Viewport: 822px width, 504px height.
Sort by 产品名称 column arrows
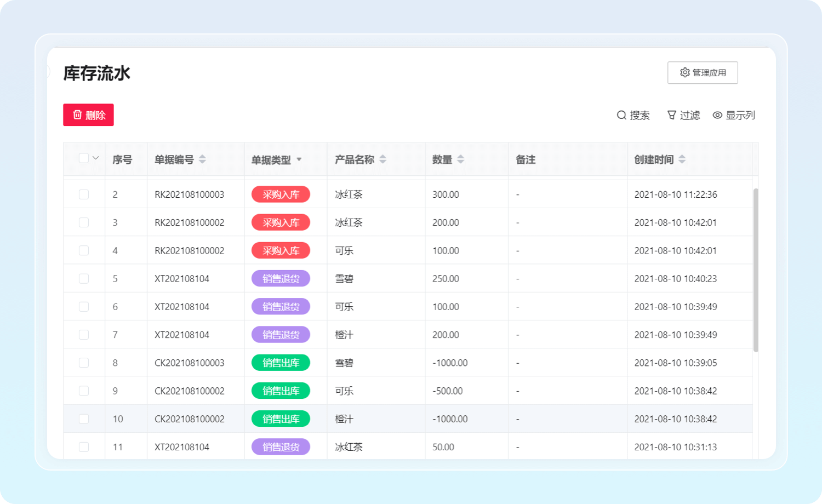click(383, 159)
